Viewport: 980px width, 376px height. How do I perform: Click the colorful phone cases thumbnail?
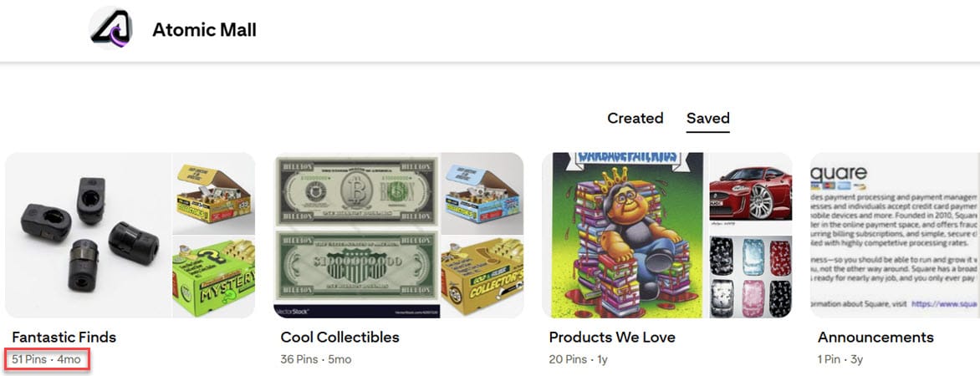pos(751,277)
